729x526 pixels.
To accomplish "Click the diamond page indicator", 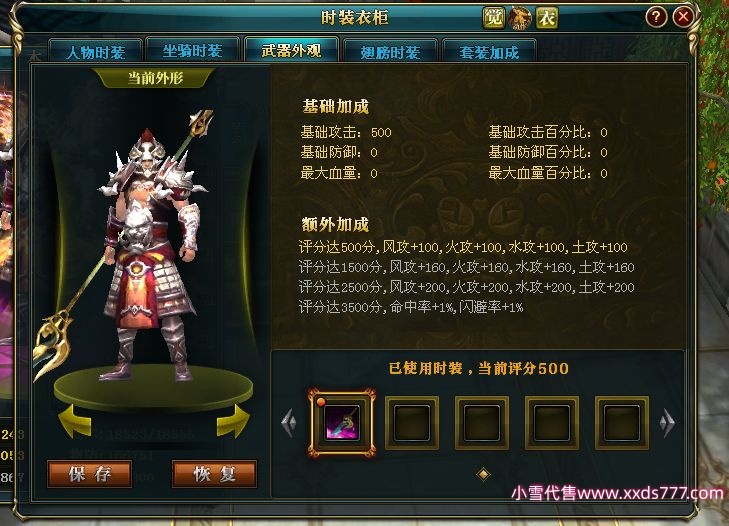I will 484,474.
